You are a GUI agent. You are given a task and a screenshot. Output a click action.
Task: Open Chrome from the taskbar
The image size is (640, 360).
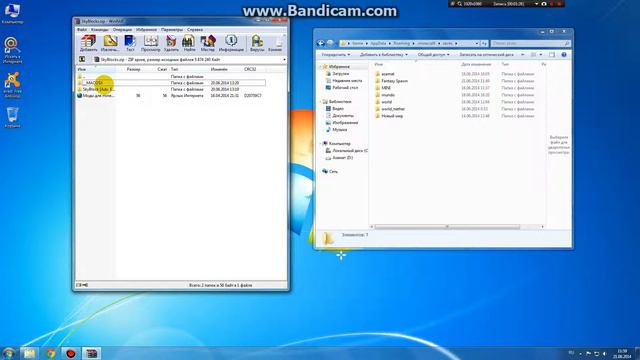51,353
